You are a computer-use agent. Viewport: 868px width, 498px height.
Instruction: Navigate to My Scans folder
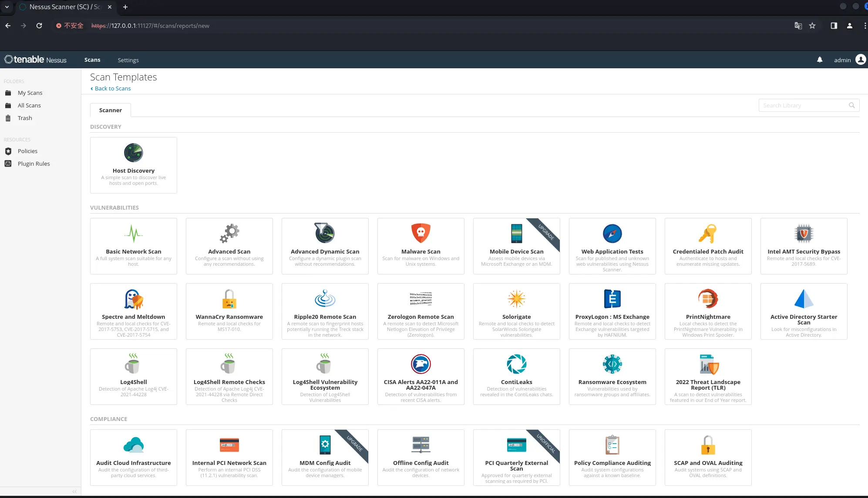(x=30, y=92)
